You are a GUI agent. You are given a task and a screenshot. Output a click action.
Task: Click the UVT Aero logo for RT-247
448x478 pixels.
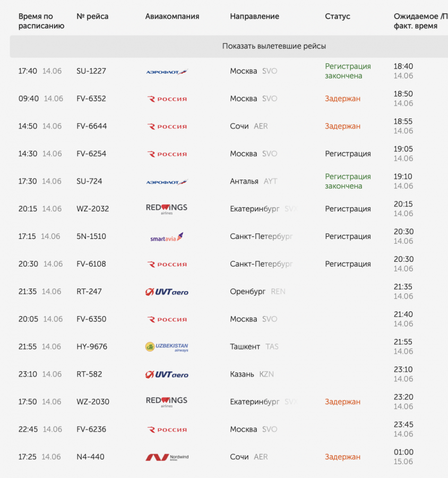point(167,292)
